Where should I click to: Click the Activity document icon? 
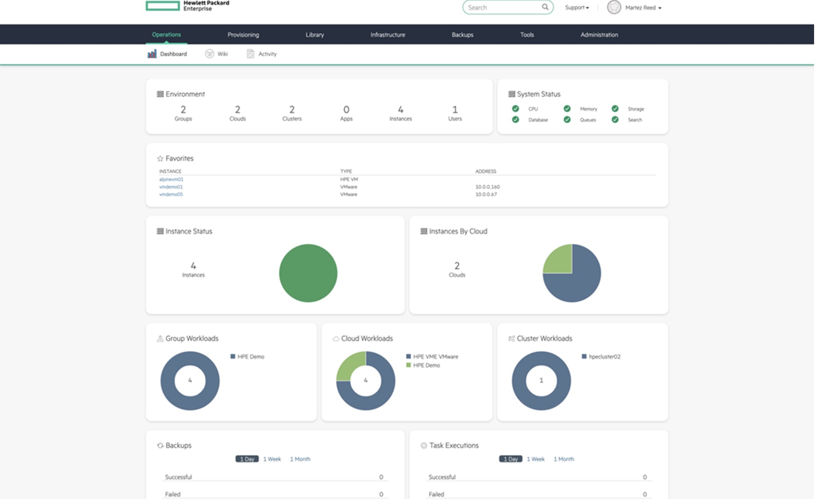click(250, 54)
